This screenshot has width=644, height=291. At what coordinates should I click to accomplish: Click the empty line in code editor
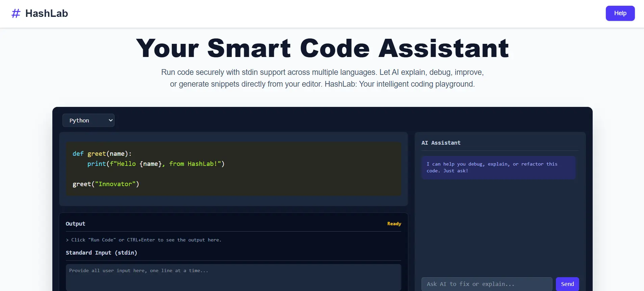[x=203, y=174]
